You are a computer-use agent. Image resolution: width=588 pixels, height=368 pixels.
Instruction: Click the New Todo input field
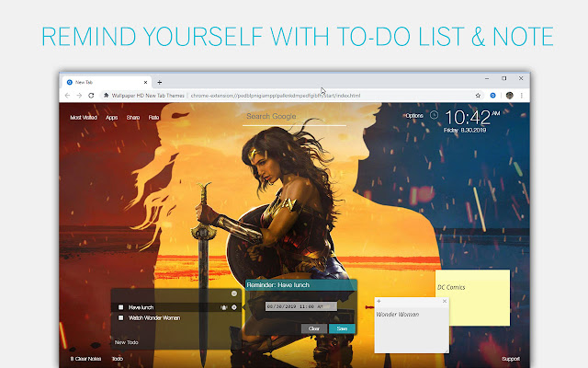[x=176, y=342]
